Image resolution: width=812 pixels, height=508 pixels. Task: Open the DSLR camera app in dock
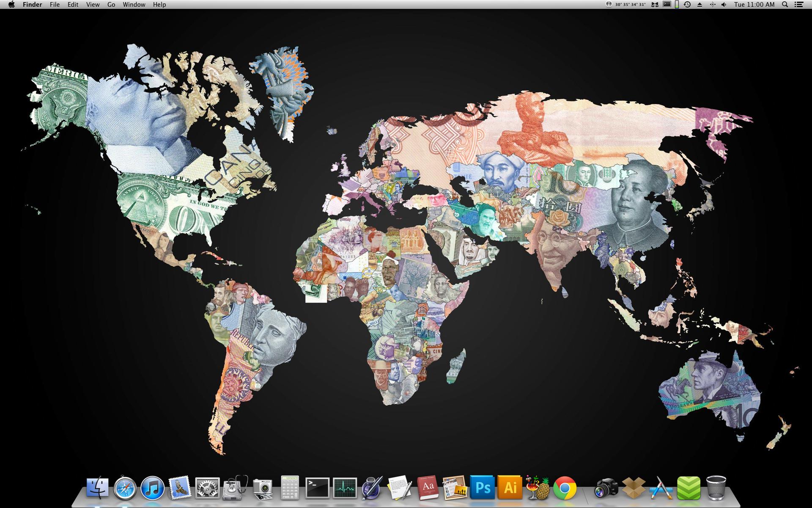[x=606, y=488]
